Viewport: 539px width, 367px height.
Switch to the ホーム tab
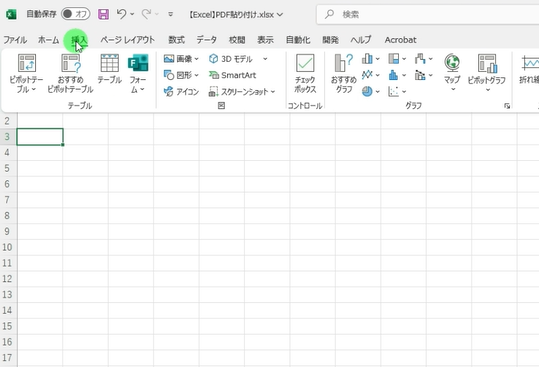(48, 40)
